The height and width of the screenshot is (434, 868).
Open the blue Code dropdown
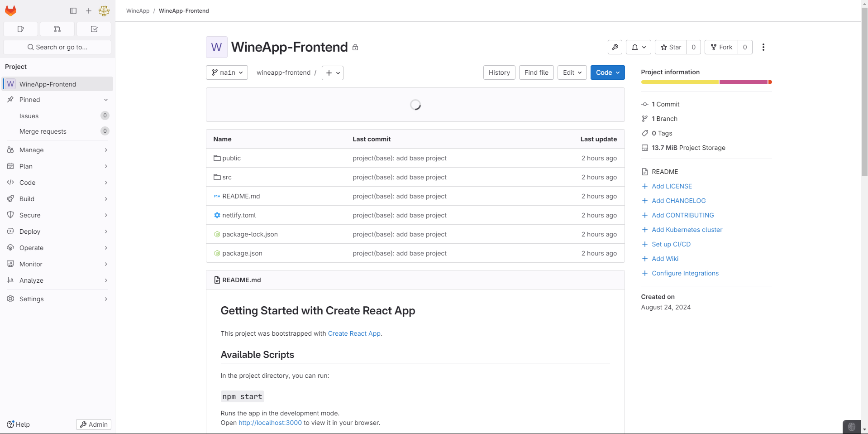tap(607, 72)
